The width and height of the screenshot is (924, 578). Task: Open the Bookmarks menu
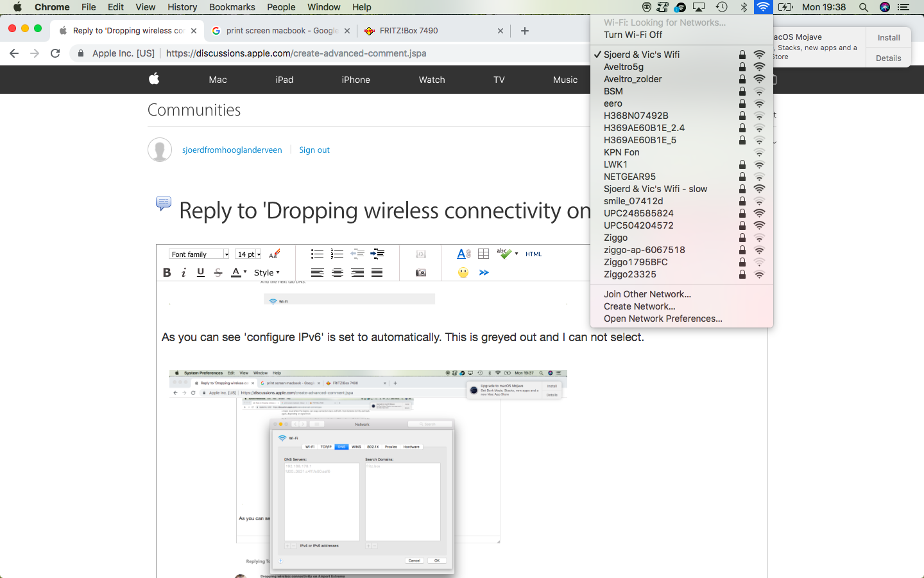click(232, 7)
